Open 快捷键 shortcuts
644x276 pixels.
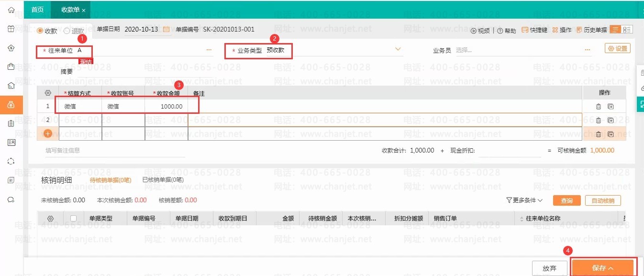tap(534, 30)
